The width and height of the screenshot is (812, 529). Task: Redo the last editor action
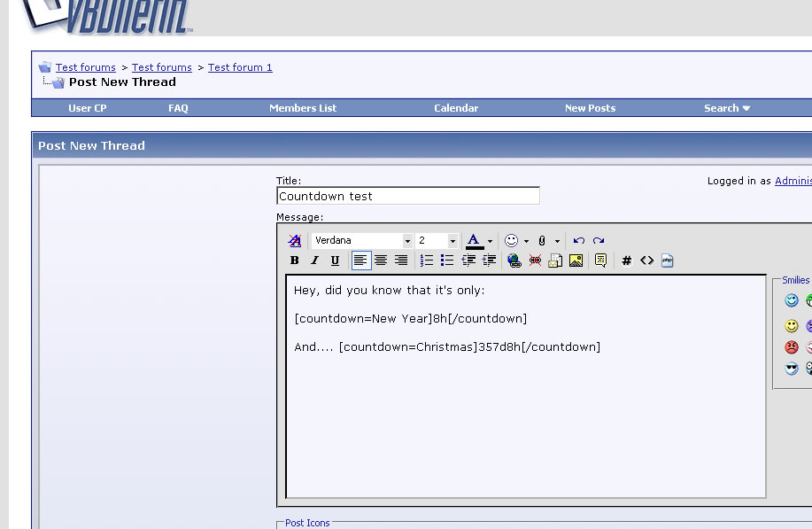click(599, 241)
